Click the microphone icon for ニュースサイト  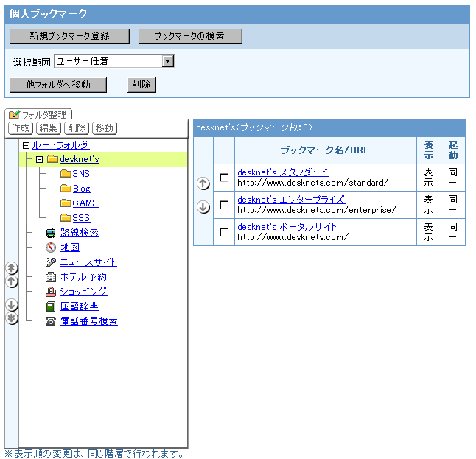(x=51, y=262)
